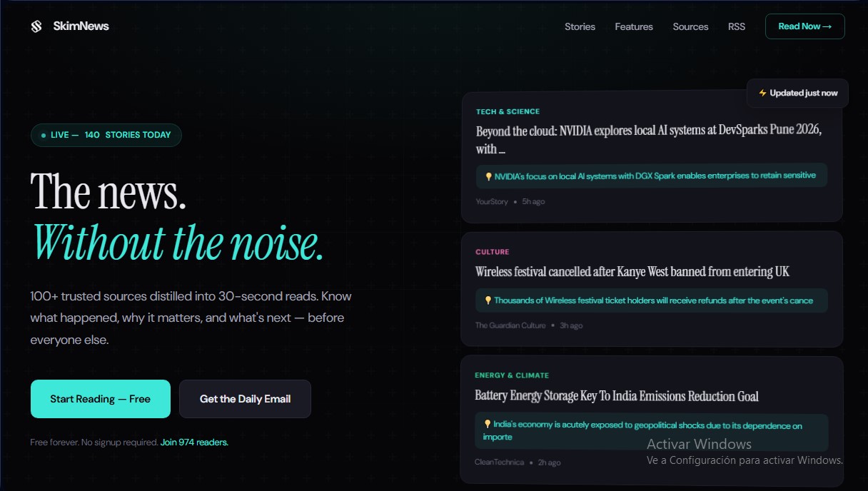The width and height of the screenshot is (868, 491).
Task: Click the lightbulb icon in the NVIDIA summary
Action: pos(488,175)
